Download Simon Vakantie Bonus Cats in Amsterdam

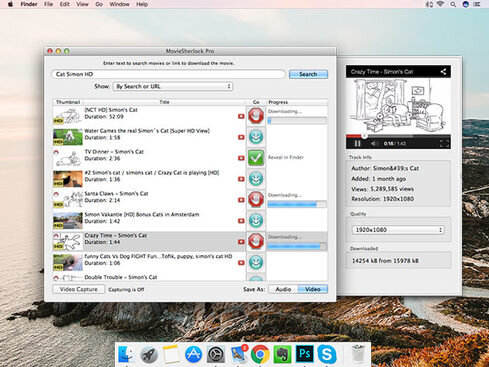(256, 220)
